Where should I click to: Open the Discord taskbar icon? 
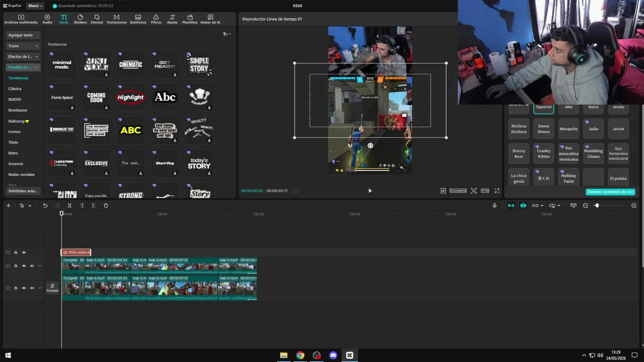(333, 355)
